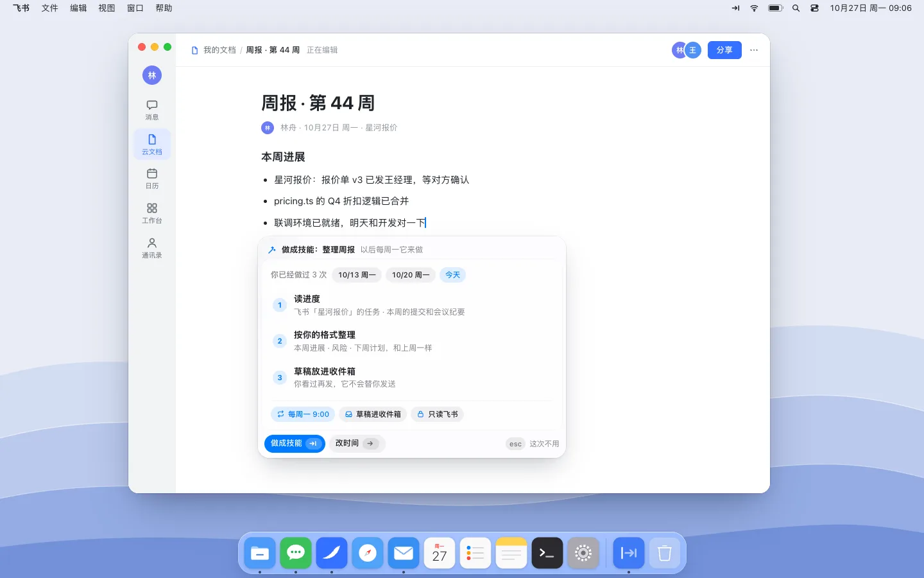Open the Trash in the dock
924x578 pixels.
pos(665,553)
